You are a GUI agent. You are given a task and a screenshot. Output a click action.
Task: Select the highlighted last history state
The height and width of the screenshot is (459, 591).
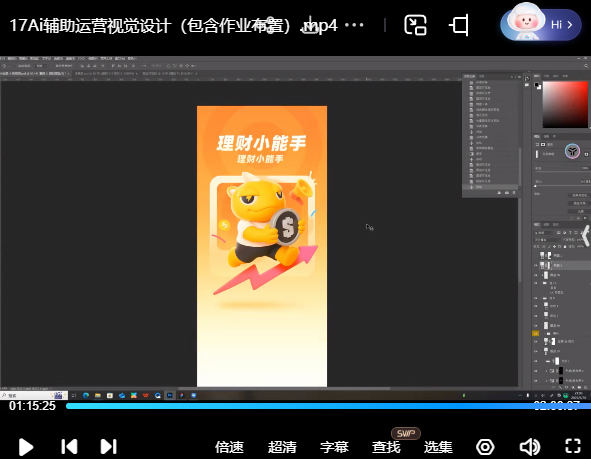click(490, 187)
